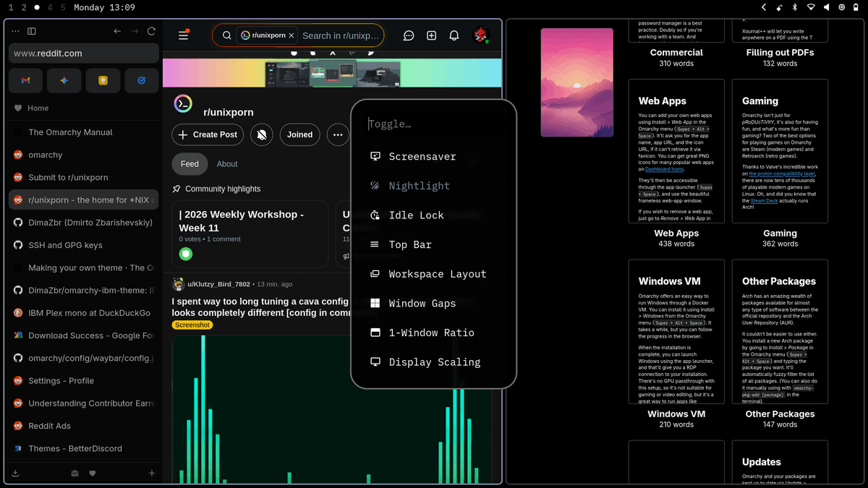
Task: Click the heart icon in the sidebar footer
Action: tap(93, 474)
